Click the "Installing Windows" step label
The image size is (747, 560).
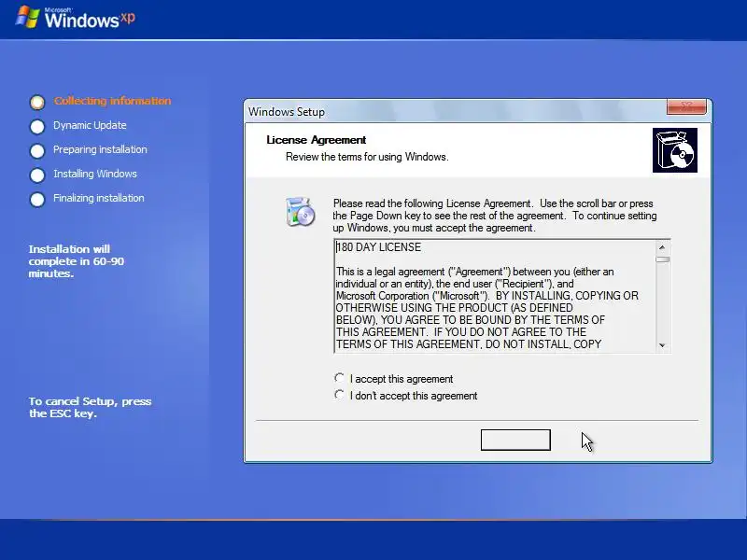95,174
